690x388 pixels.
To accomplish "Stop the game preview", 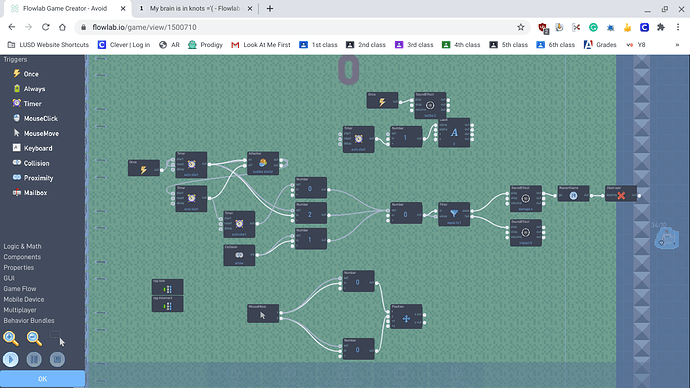I will point(57,359).
